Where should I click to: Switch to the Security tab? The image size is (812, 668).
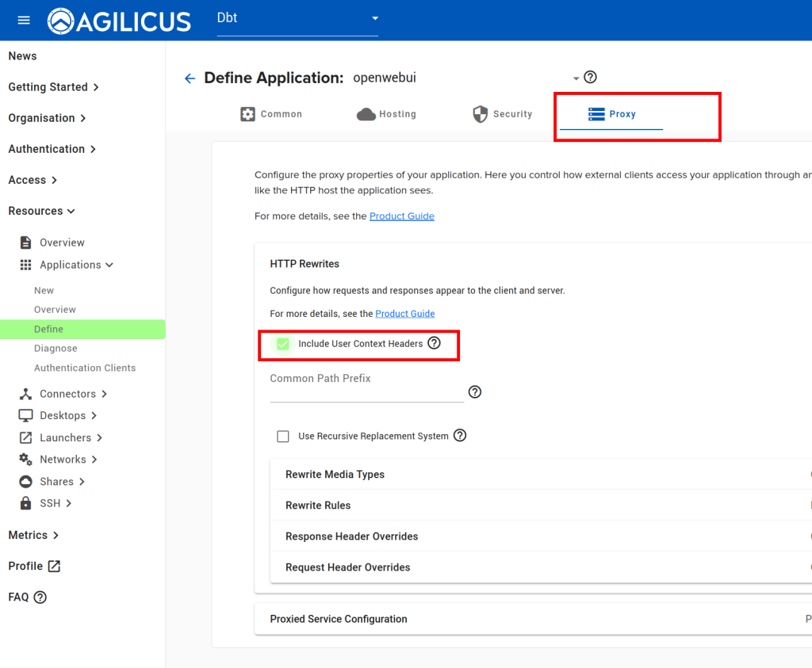coord(502,114)
